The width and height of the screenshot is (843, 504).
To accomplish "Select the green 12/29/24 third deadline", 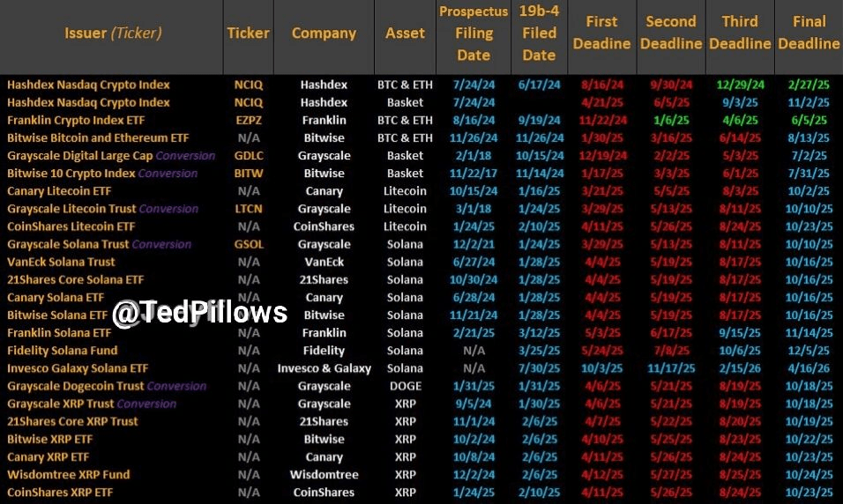I will coord(740,85).
